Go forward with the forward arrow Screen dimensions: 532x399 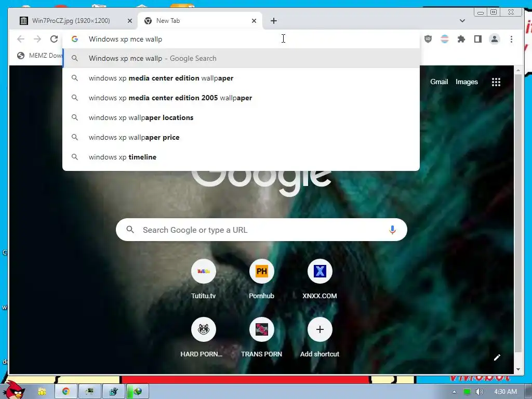(x=37, y=39)
